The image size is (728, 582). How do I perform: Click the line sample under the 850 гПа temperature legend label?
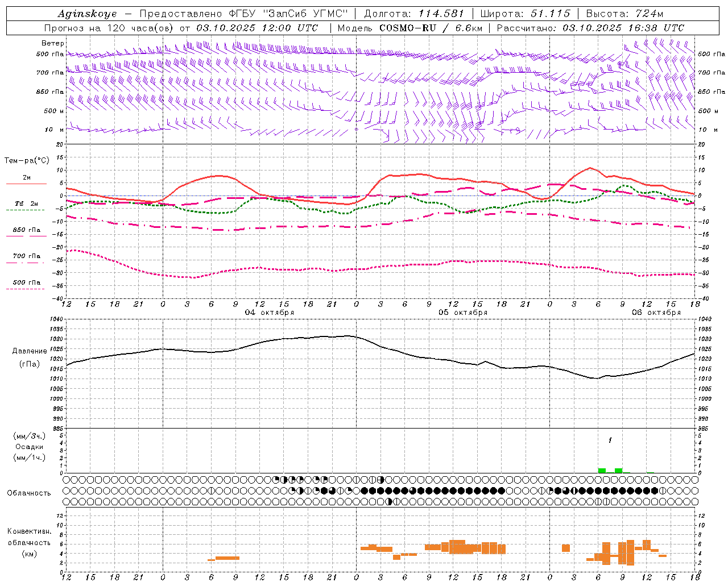click(26, 236)
